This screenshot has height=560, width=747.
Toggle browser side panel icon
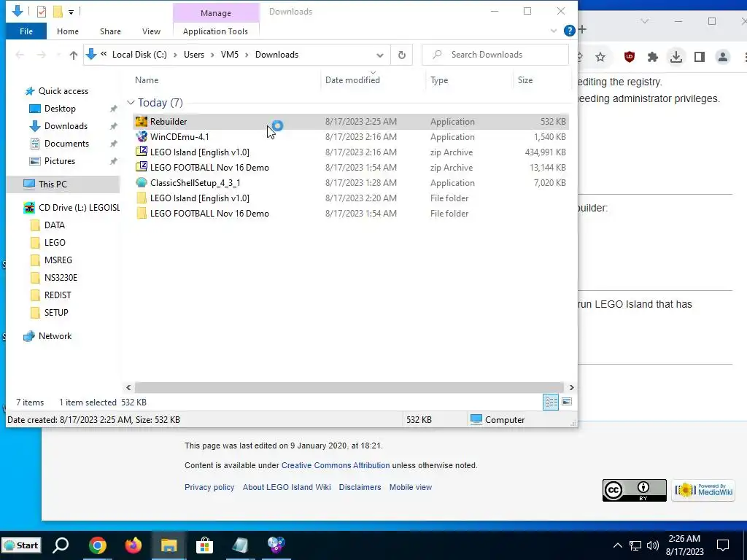coord(700,57)
